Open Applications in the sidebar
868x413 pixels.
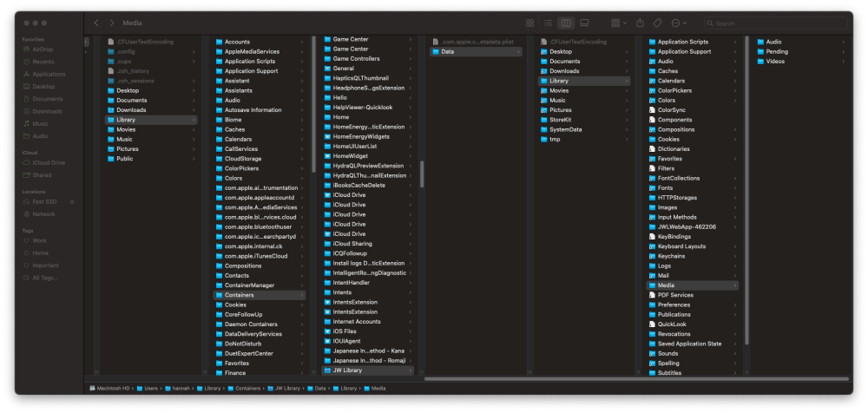click(x=49, y=75)
